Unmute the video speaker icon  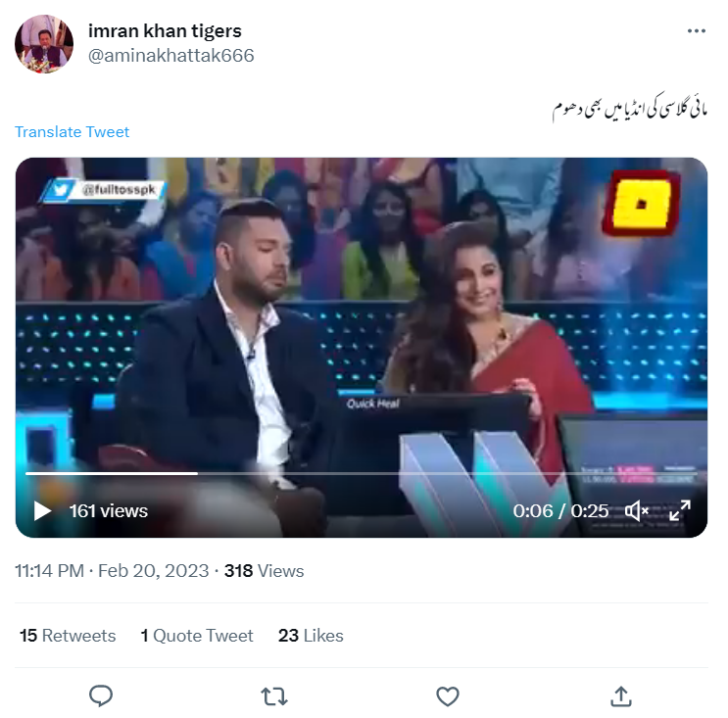tap(637, 511)
